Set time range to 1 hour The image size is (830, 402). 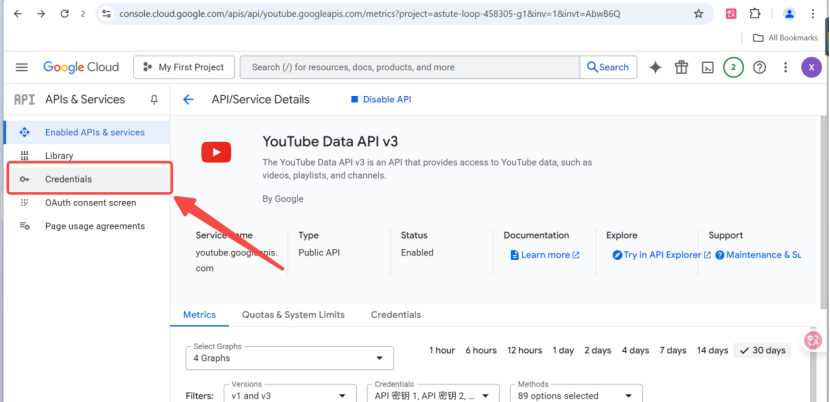point(442,351)
